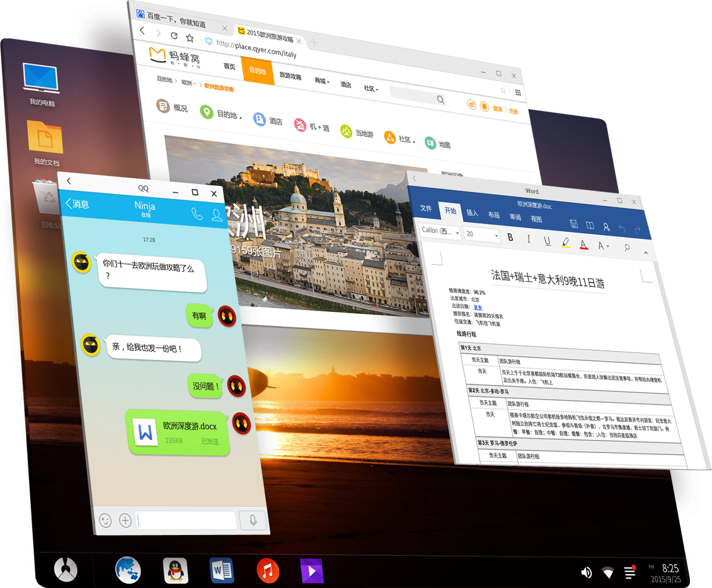Click the 目的地 breadcrumb link

tap(164, 79)
